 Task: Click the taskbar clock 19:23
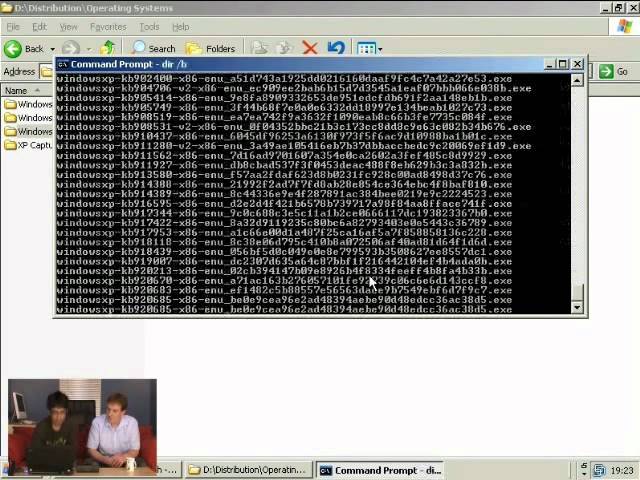coord(622,471)
